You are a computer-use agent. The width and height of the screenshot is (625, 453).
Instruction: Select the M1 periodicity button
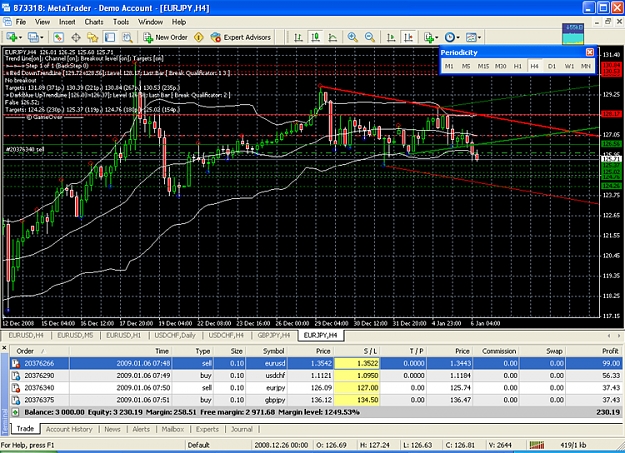pyautogui.click(x=449, y=66)
